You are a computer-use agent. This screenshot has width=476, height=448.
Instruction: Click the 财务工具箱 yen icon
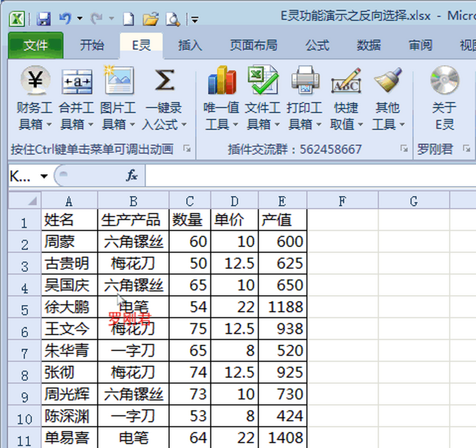pyautogui.click(x=35, y=80)
